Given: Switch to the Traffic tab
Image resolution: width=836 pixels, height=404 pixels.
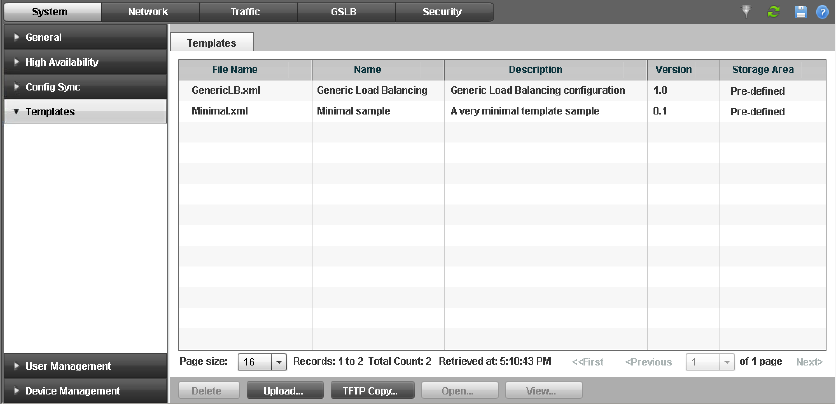Looking at the screenshot, I should 247,12.
